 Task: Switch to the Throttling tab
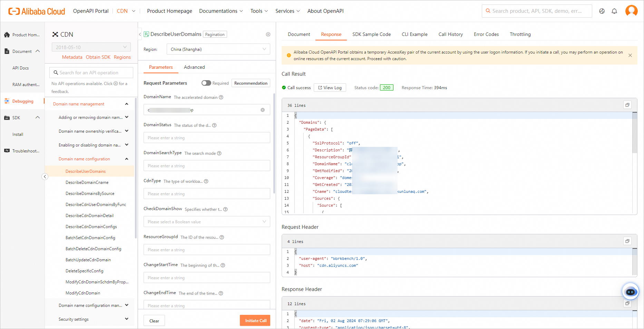tap(520, 34)
